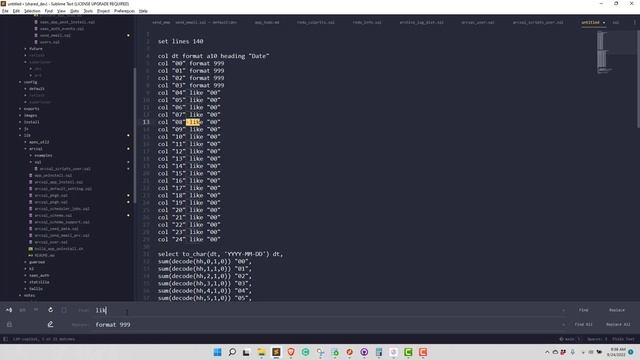Viewport: 640px width, 360px height.
Task: Show hidden system tray icons chevron
Action: click(x=547, y=352)
